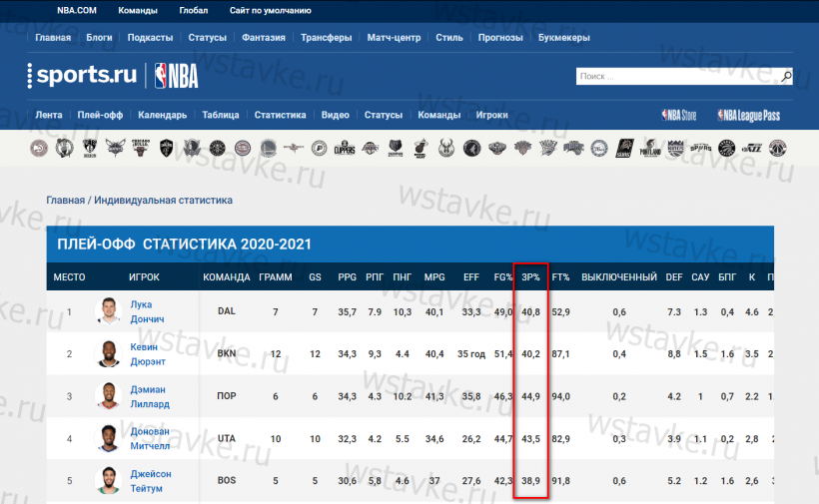The width and height of the screenshot is (819, 504).
Task: Open the Dallas Mavericks logo
Action: pos(192,149)
